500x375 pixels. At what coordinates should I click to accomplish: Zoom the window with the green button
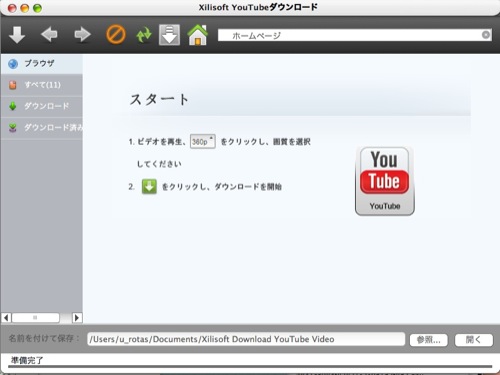[37, 8]
